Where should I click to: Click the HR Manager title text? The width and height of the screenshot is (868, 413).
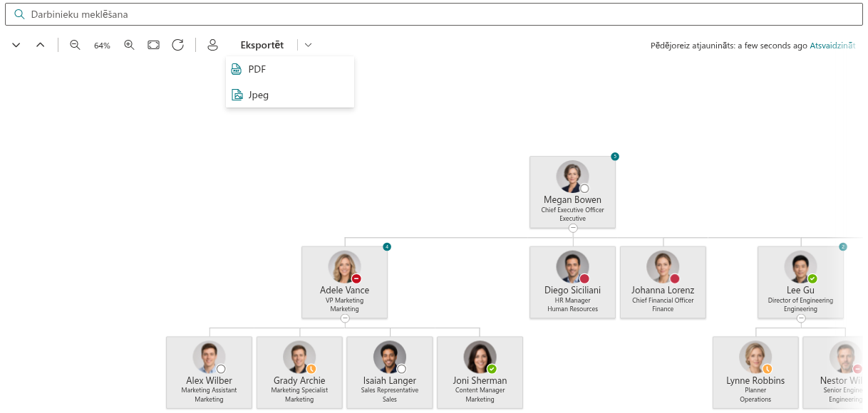pos(573,300)
